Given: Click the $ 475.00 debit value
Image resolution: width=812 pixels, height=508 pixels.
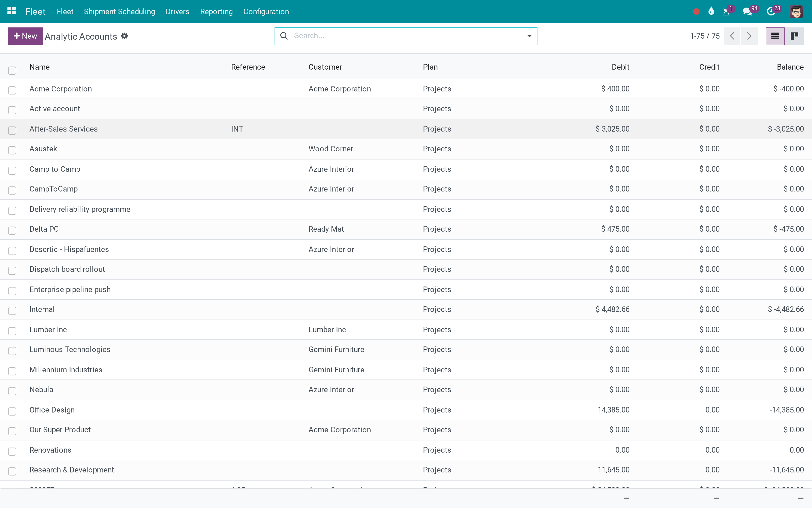Looking at the screenshot, I should (615, 229).
